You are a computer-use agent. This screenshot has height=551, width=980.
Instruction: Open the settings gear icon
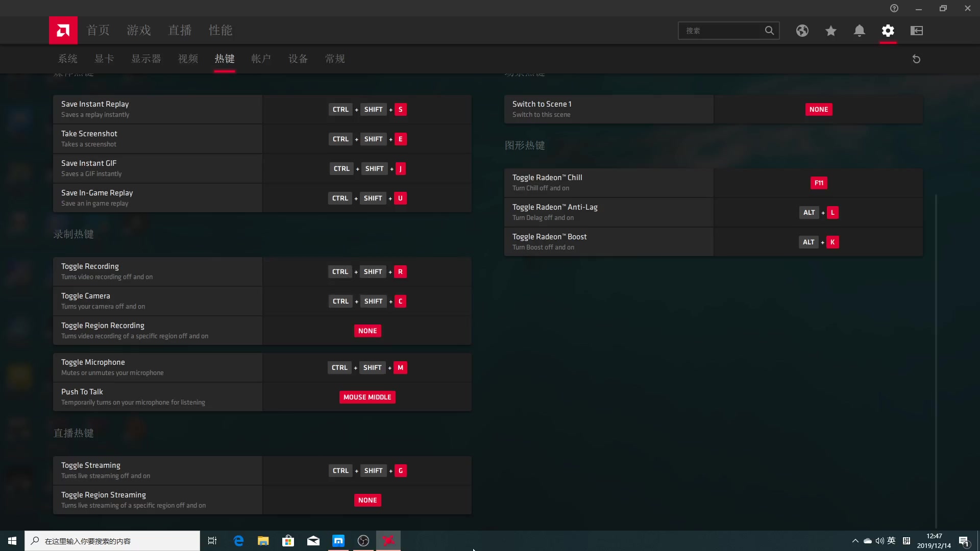coord(888,31)
